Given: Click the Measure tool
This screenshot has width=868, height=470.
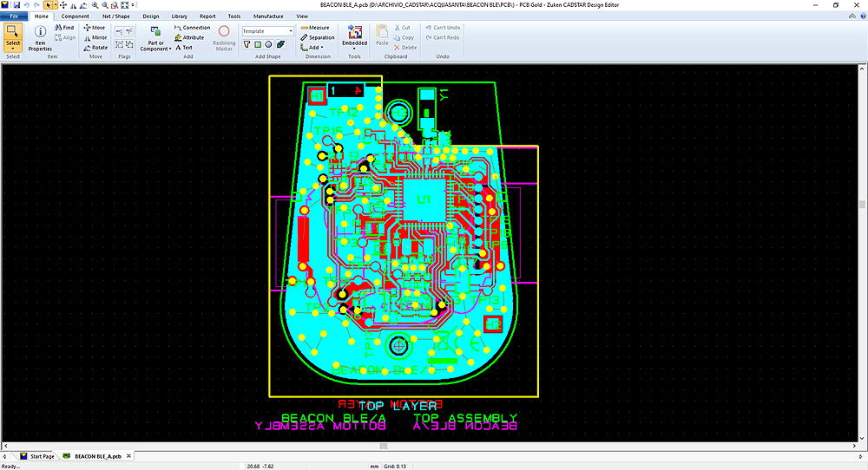Looking at the screenshot, I should click(x=315, y=28).
